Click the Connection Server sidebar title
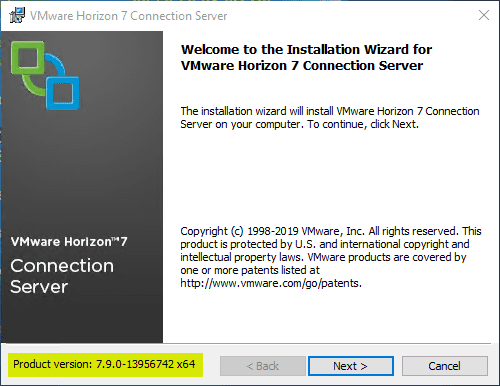 (62, 276)
